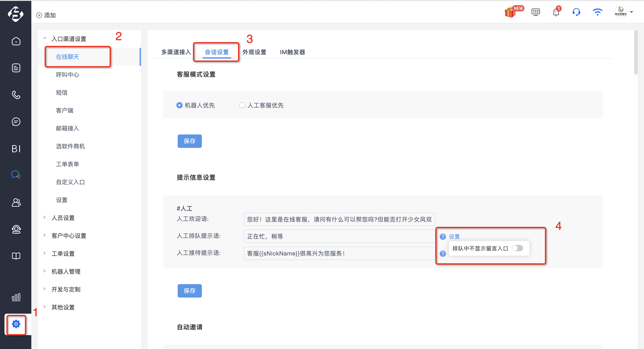Open the settings gear in sidebar
The image size is (644, 349).
[16, 324]
